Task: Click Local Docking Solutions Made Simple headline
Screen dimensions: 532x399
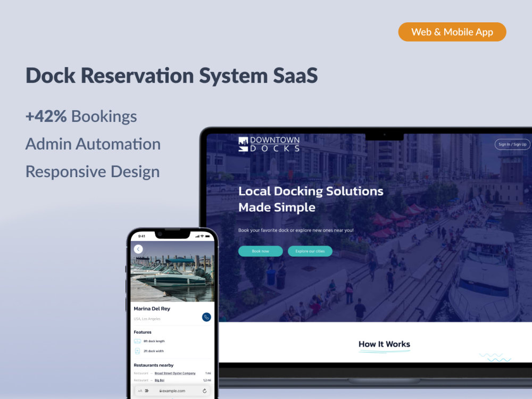Action: [x=311, y=199]
